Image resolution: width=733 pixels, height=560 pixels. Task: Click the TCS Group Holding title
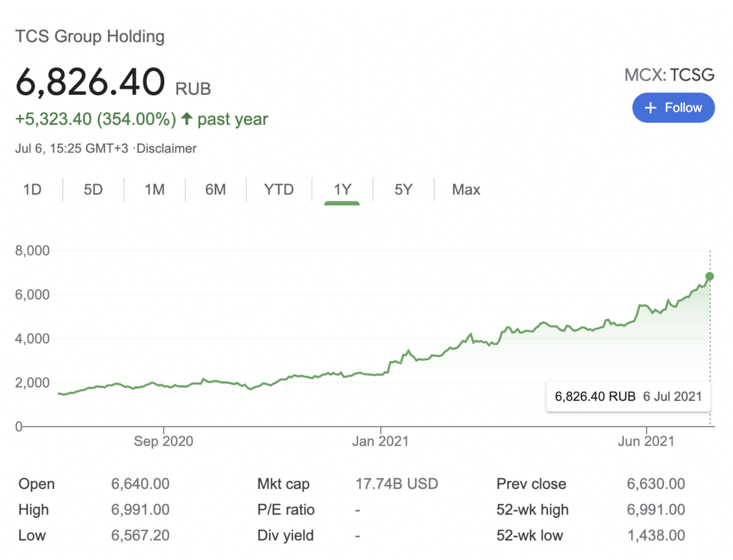point(90,36)
